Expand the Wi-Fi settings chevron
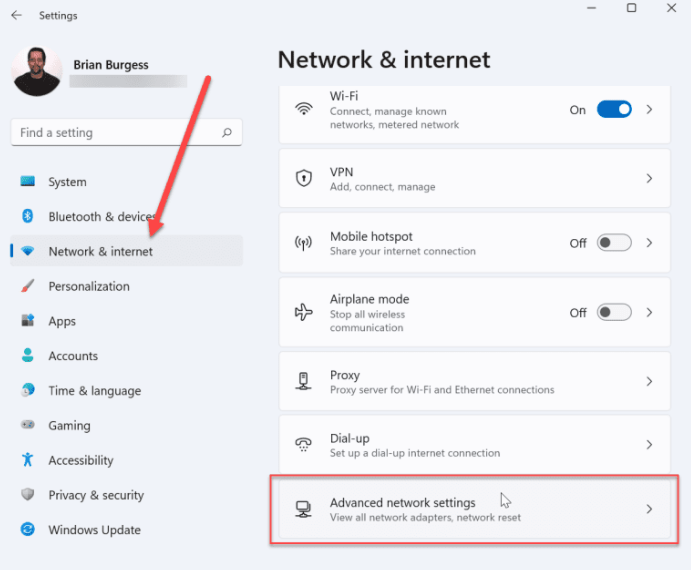The image size is (691, 570). point(649,109)
